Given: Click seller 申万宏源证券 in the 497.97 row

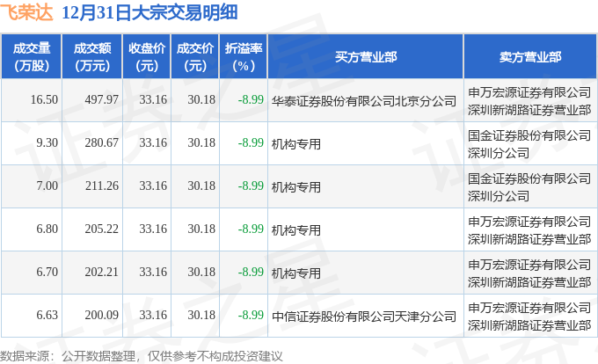Looking at the screenshot, I should [x=529, y=101].
